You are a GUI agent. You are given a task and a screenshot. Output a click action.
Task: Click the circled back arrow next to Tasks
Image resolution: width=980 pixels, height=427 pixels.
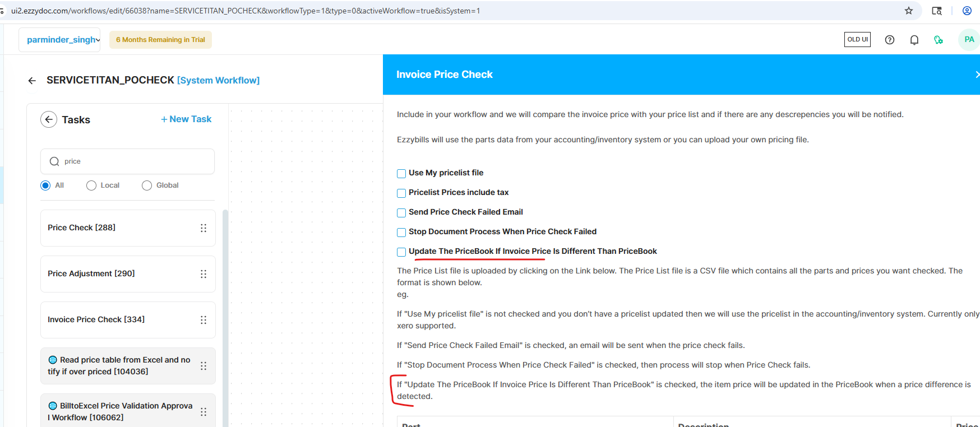click(x=49, y=119)
